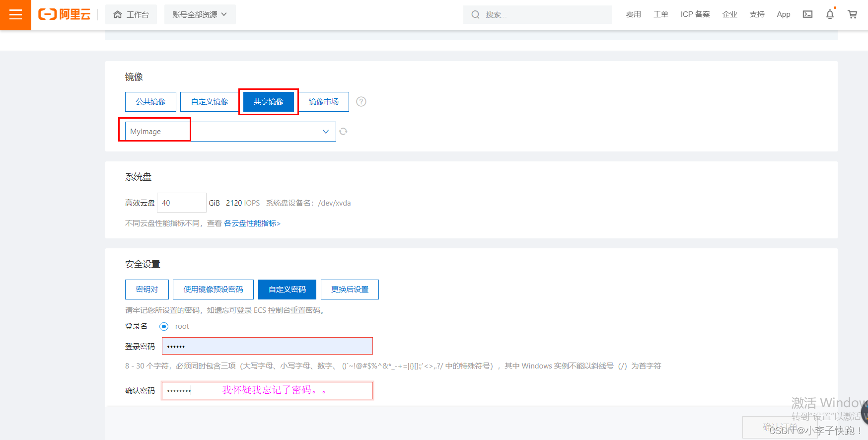Select the 共享镜像 image tab

[x=269, y=102]
